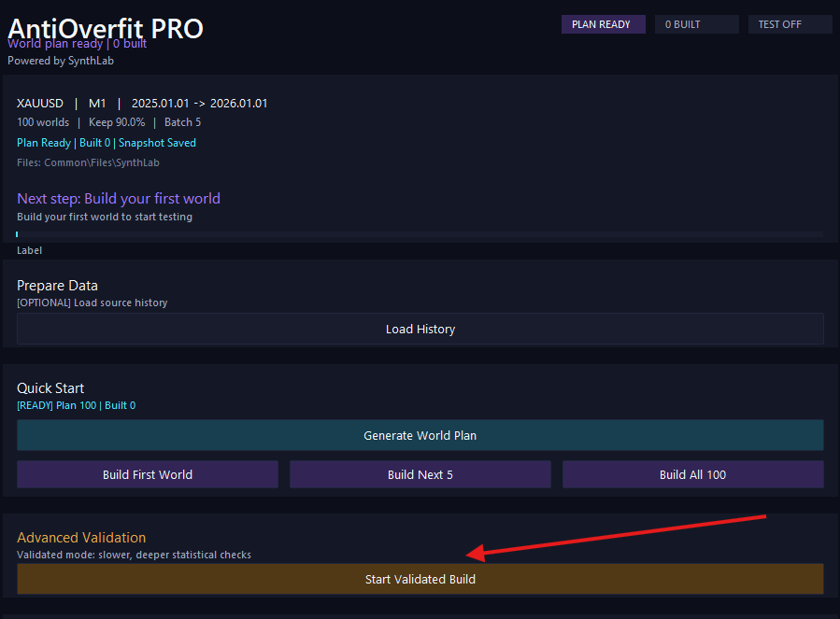Click the TEST OFF status badge
This screenshot has width=840, height=619.
click(x=790, y=24)
